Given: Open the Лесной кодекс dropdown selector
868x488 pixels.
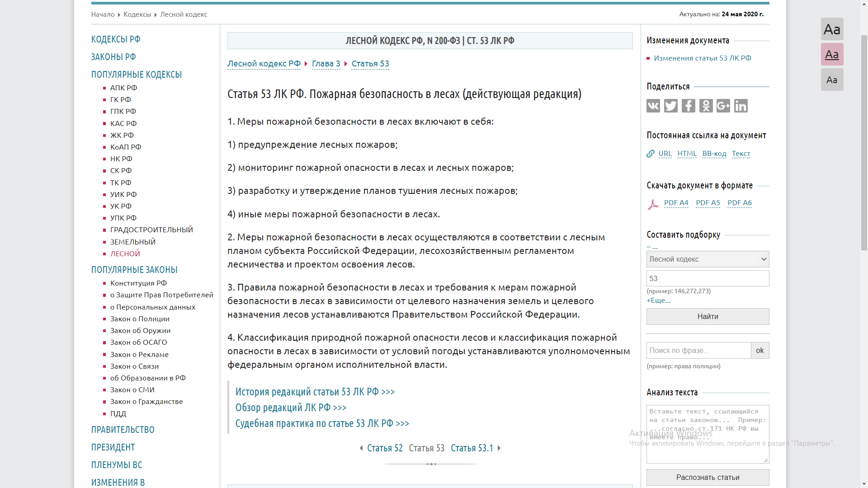Looking at the screenshot, I should coord(708,259).
